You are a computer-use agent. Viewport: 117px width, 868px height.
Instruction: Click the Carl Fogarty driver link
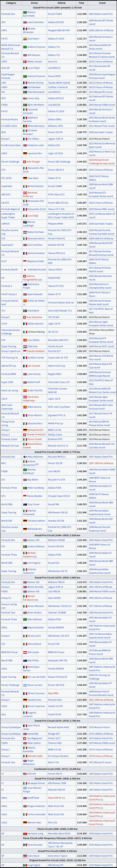pos(34,563)
